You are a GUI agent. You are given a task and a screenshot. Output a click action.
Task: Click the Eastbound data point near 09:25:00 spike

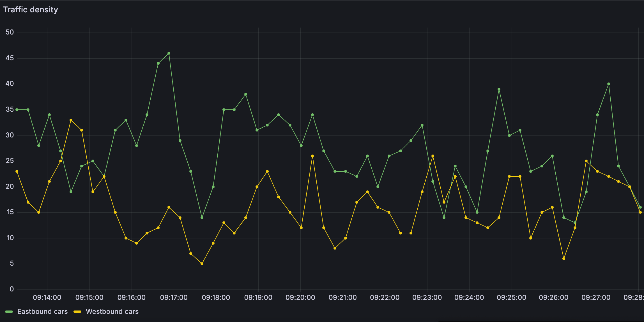pyautogui.click(x=499, y=89)
